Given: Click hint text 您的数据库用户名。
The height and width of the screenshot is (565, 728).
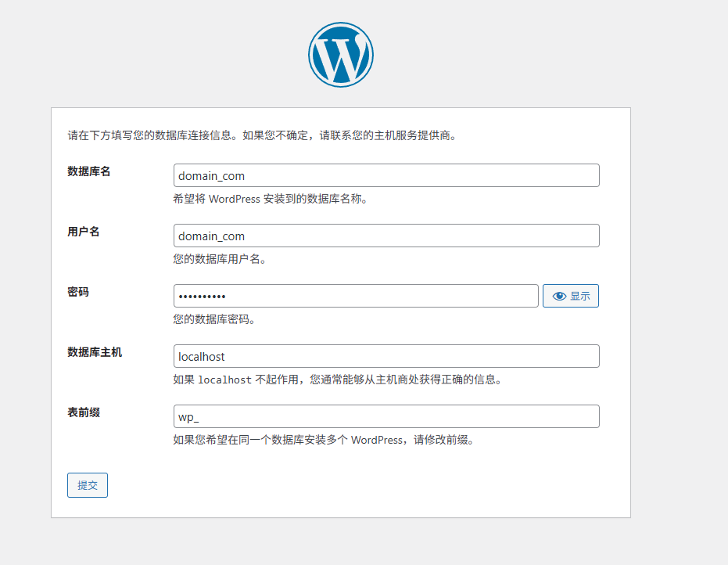Looking at the screenshot, I should (221, 259).
